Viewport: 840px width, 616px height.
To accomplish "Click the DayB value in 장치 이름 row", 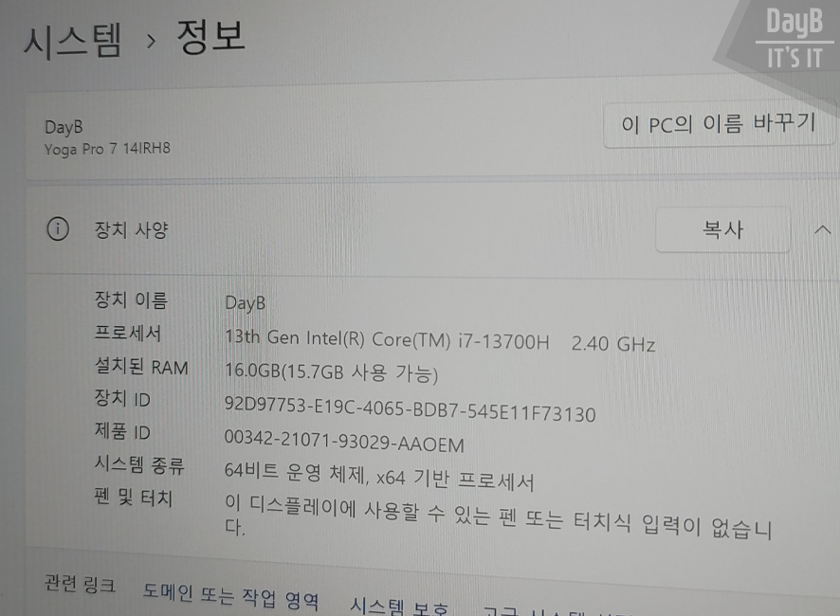I will click(x=246, y=303).
